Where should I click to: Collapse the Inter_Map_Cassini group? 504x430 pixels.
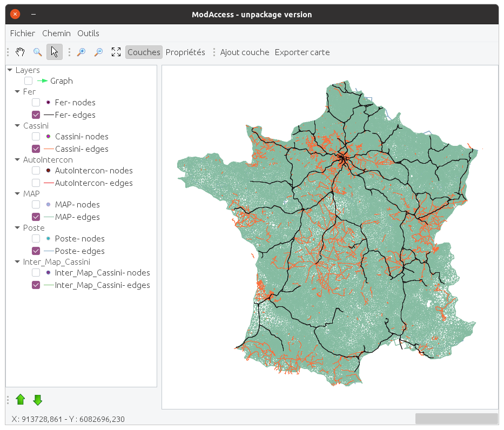coord(17,261)
